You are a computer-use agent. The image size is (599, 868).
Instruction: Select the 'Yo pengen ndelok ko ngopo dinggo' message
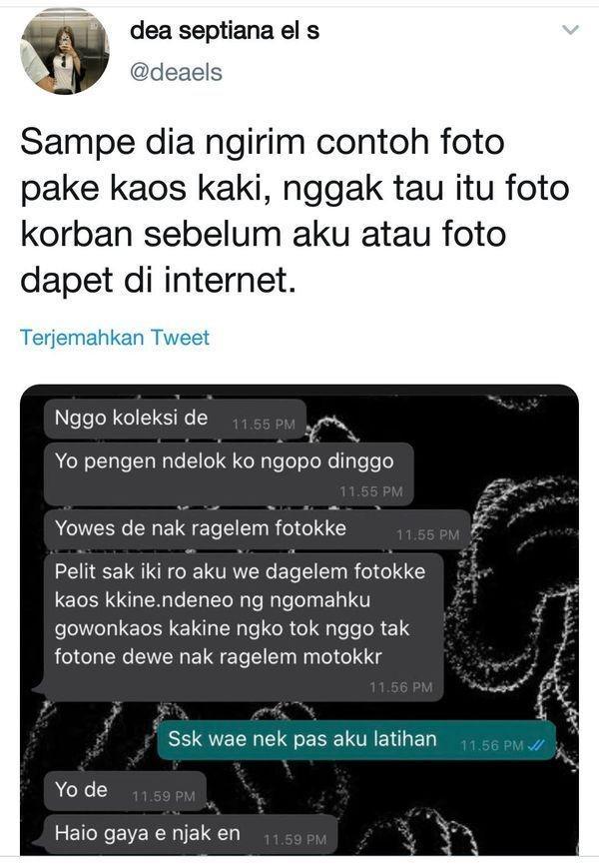[x=229, y=473]
